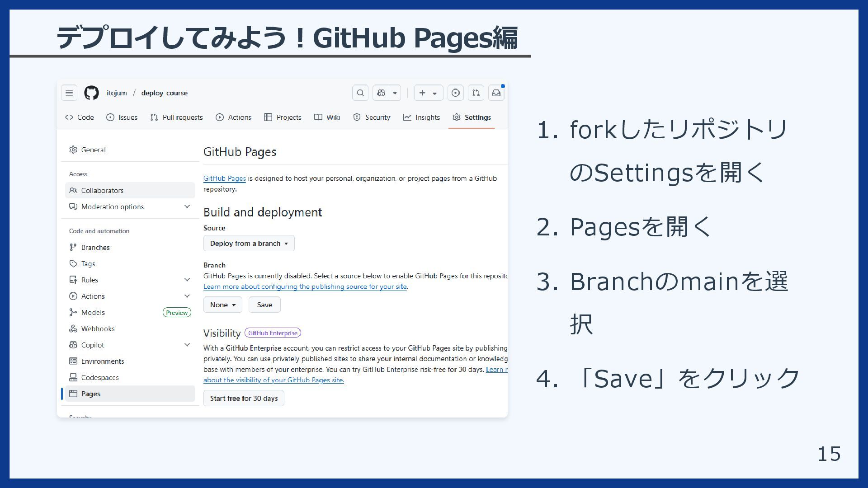Click the Pages browser icon in sidebar
Viewport: 868px width, 488px height.
(73, 394)
